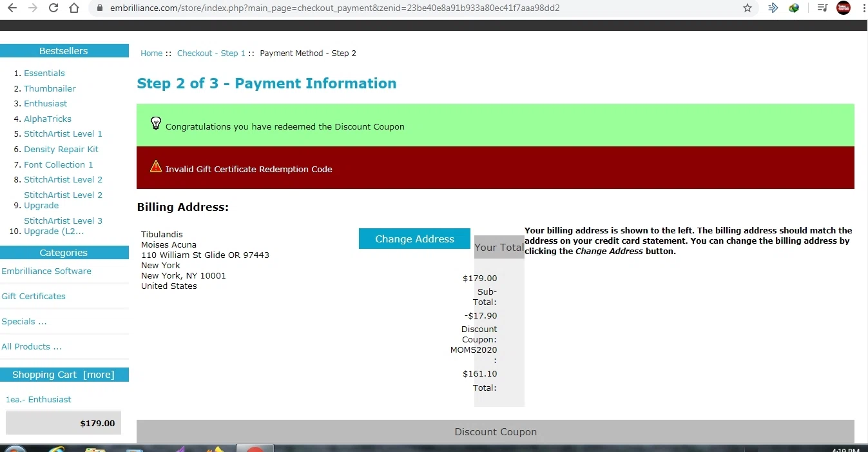This screenshot has width=868, height=452.
Task: Click the Billing Address heading
Action: [x=183, y=208]
